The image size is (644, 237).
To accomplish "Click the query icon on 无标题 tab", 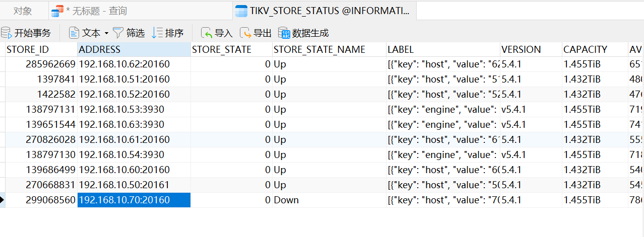I will pyautogui.click(x=57, y=11).
